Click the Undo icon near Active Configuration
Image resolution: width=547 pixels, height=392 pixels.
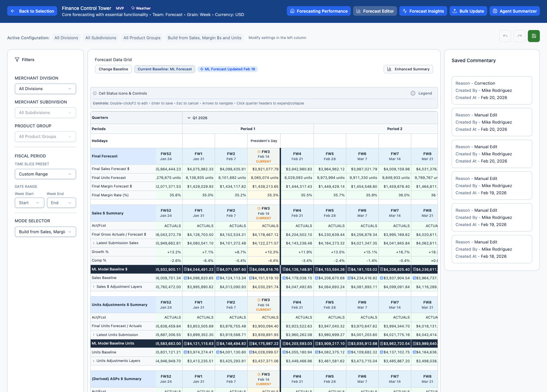[505, 36]
